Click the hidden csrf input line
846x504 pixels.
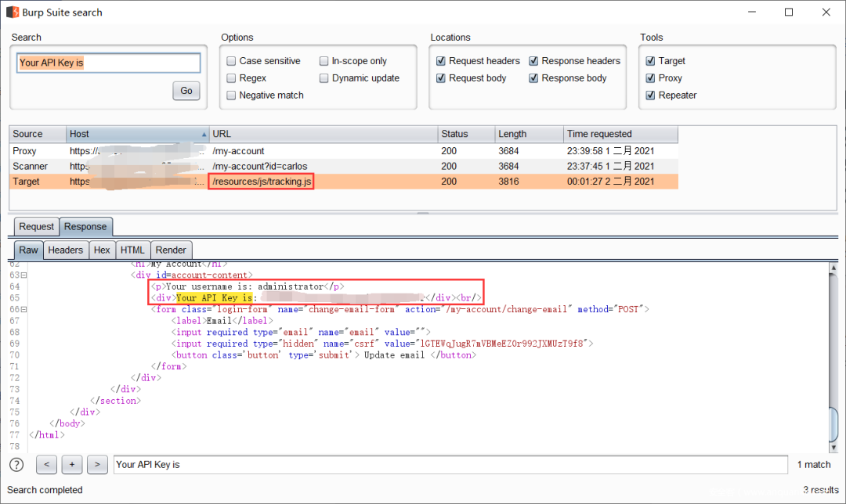382,344
